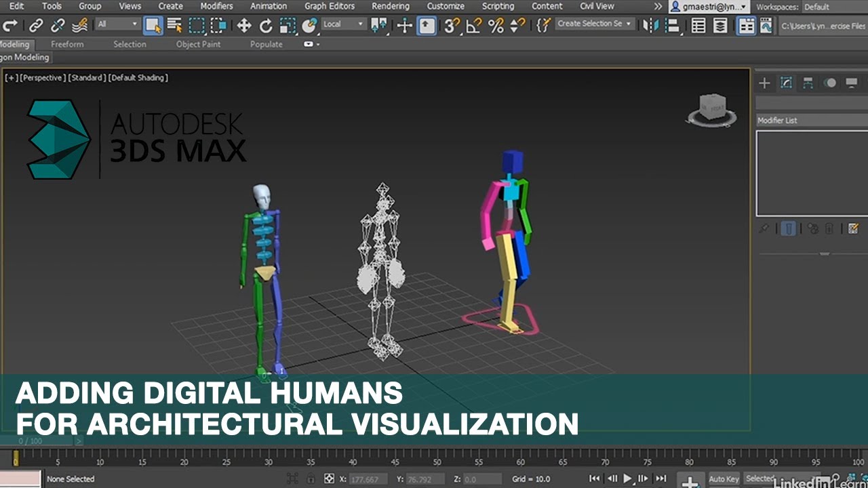Open the Modify command panel tab
The width and height of the screenshot is (868, 488).
787,83
